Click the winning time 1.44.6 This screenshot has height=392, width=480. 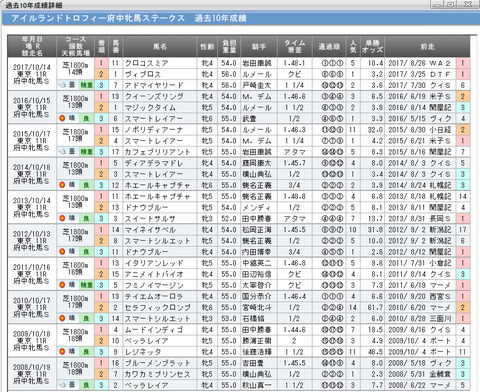(294, 330)
